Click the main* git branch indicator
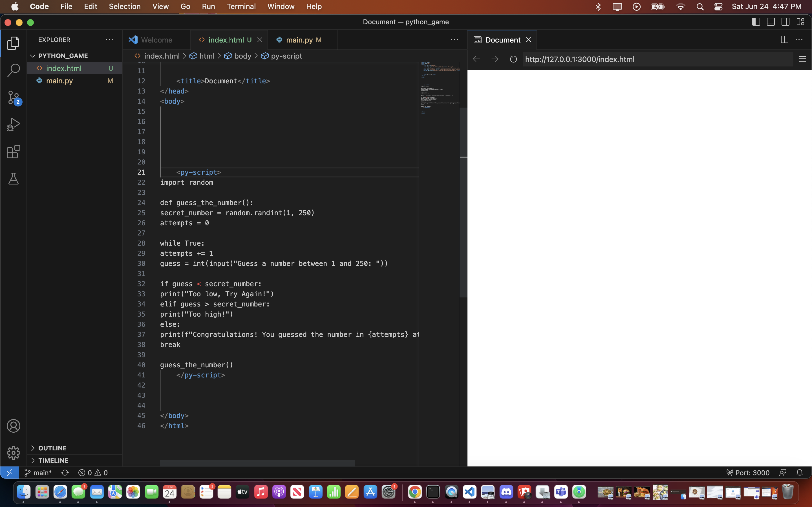812x507 pixels. click(x=38, y=472)
